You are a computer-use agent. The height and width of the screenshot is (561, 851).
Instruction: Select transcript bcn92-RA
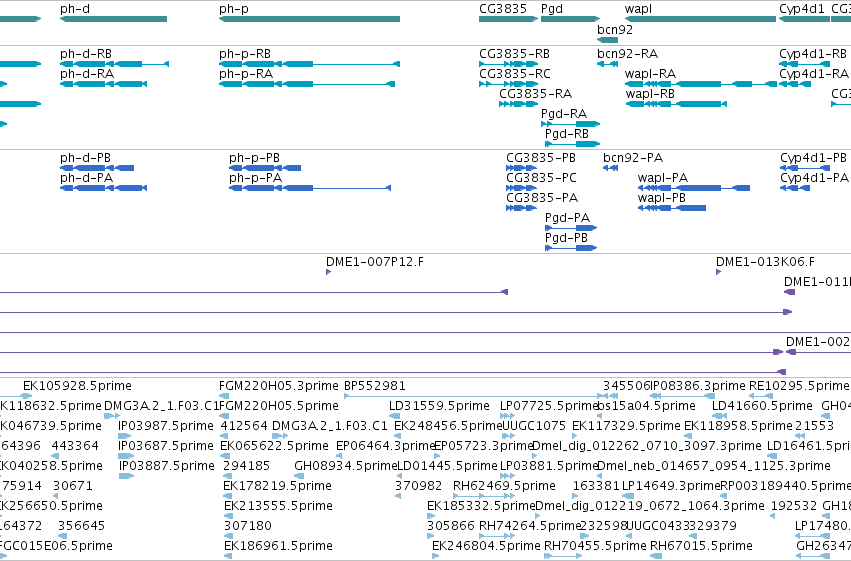click(x=607, y=64)
